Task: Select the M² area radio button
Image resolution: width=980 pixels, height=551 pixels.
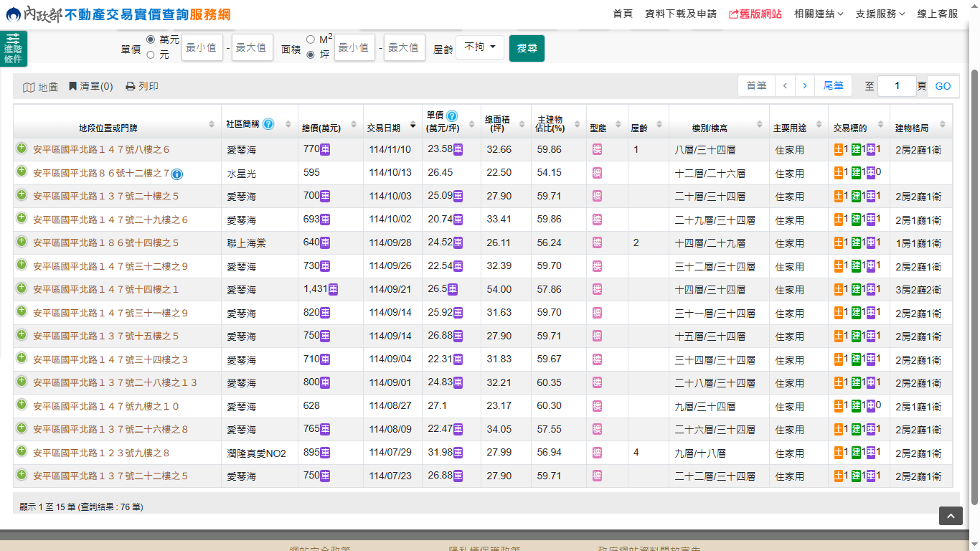Action: (x=311, y=39)
